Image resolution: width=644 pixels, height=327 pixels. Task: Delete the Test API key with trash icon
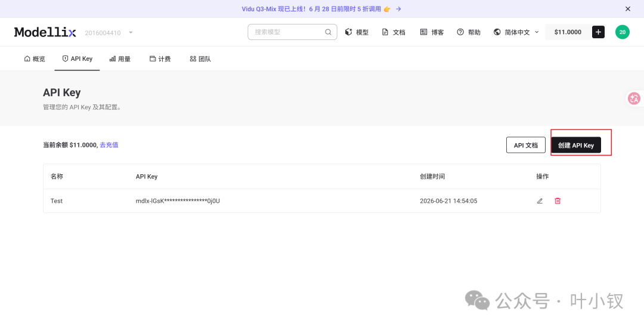tap(558, 201)
